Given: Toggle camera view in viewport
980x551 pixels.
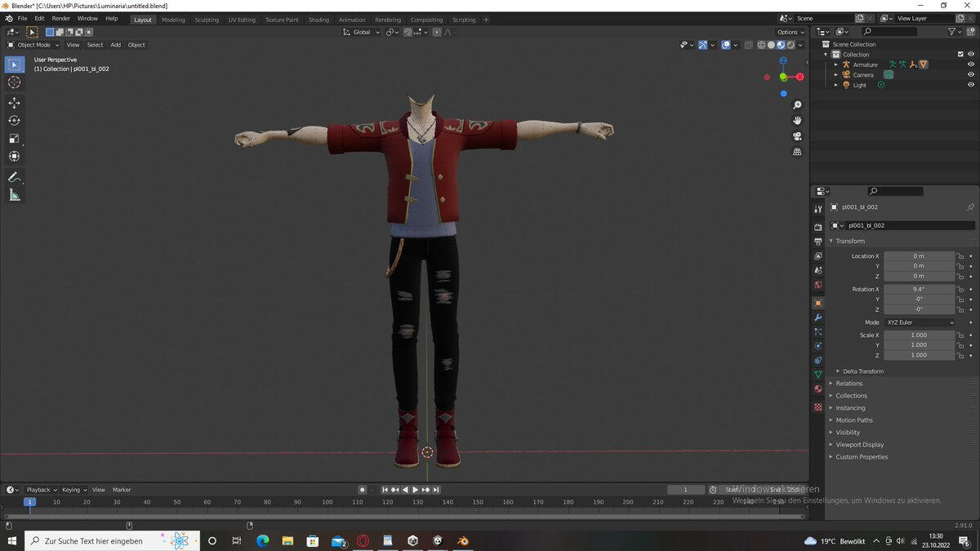Looking at the screenshot, I should pyautogui.click(x=797, y=136).
